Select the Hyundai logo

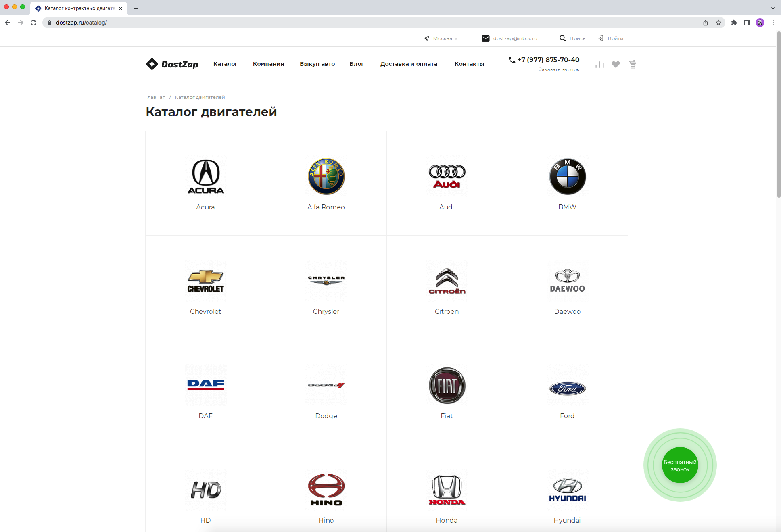[x=567, y=490]
